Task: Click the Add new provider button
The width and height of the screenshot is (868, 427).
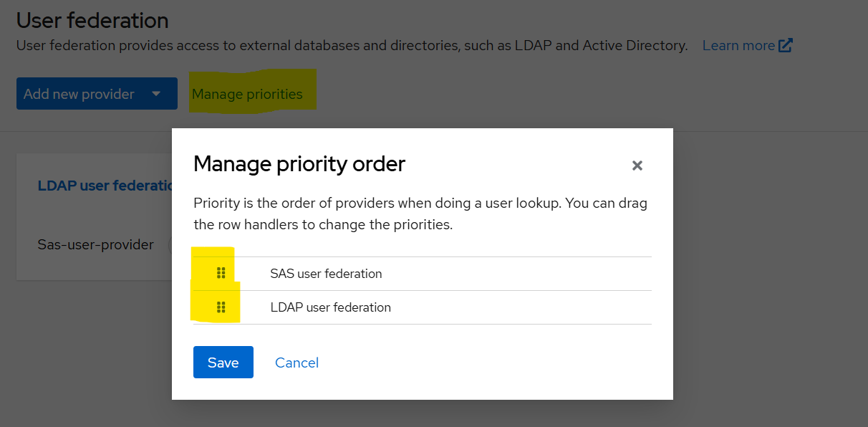Action: coord(79,94)
